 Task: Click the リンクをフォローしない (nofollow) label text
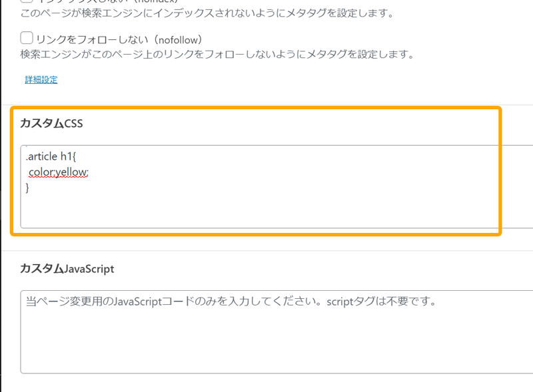(119, 40)
